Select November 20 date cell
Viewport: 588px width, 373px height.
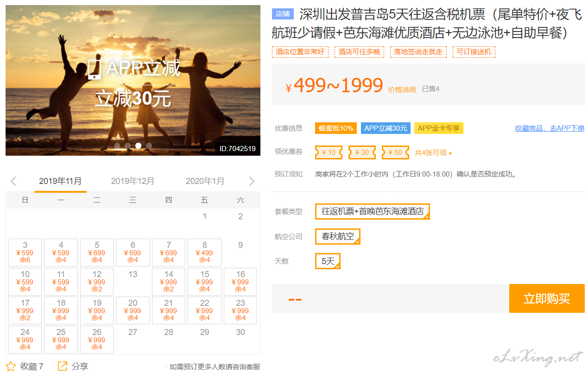point(133,310)
